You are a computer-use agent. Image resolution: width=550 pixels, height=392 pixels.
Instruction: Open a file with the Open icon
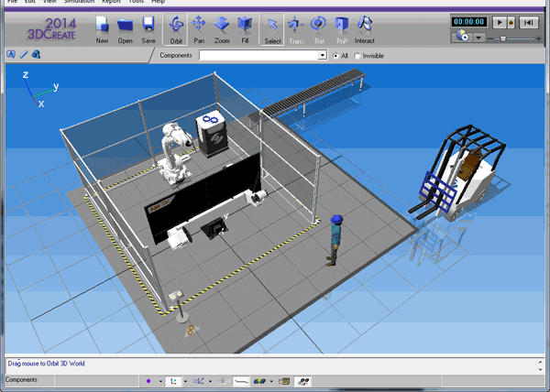click(x=126, y=27)
